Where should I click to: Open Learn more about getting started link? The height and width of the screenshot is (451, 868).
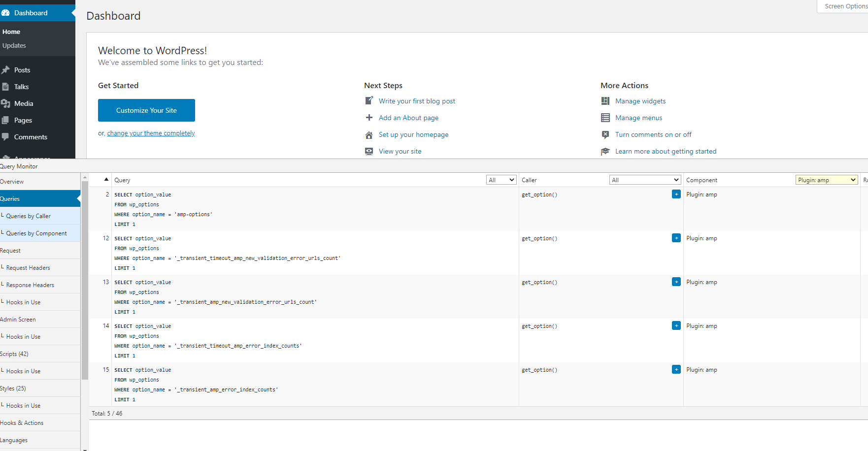pyautogui.click(x=666, y=151)
